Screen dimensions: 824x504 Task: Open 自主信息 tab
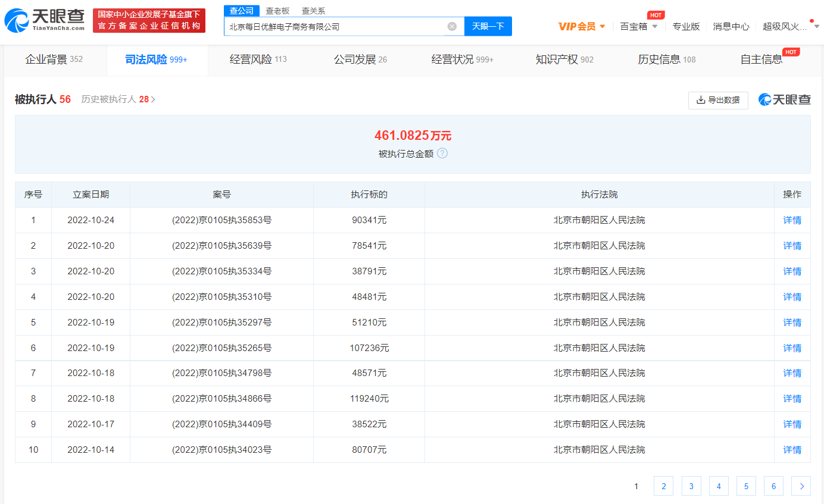click(x=761, y=60)
